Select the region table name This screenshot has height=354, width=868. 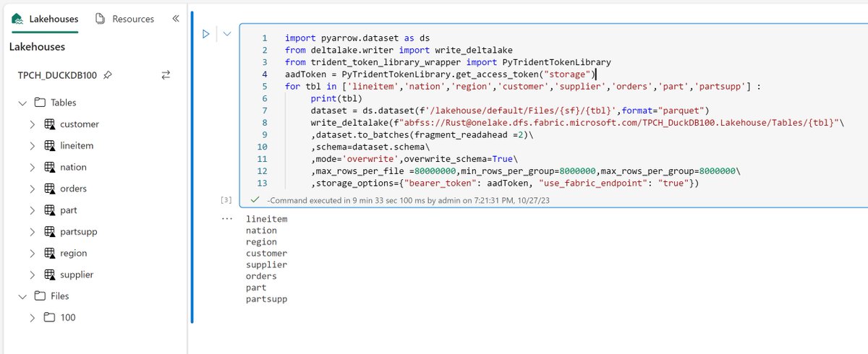pyautogui.click(x=74, y=253)
